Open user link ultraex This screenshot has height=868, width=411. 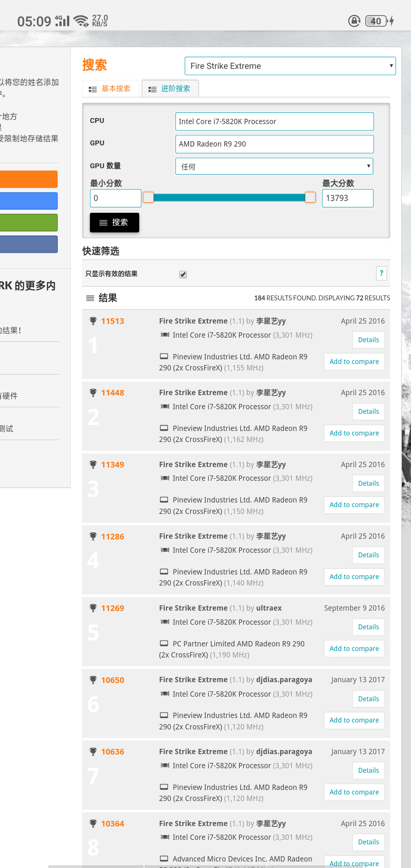click(269, 608)
